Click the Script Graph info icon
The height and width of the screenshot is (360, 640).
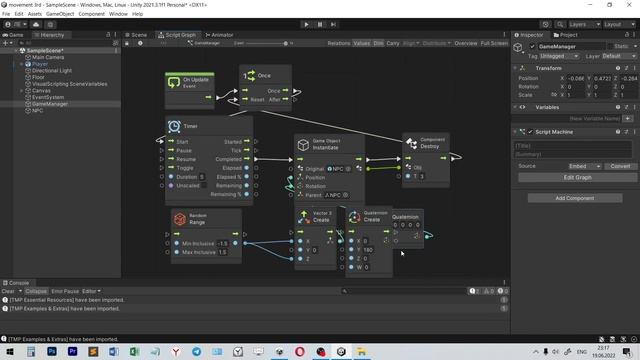pyautogui.click(x=140, y=43)
